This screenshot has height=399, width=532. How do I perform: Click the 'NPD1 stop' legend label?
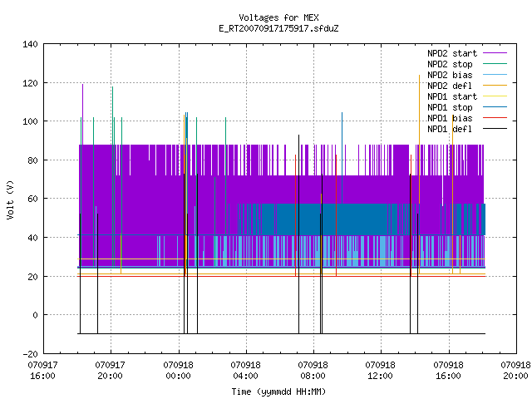pyautogui.click(x=450, y=107)
